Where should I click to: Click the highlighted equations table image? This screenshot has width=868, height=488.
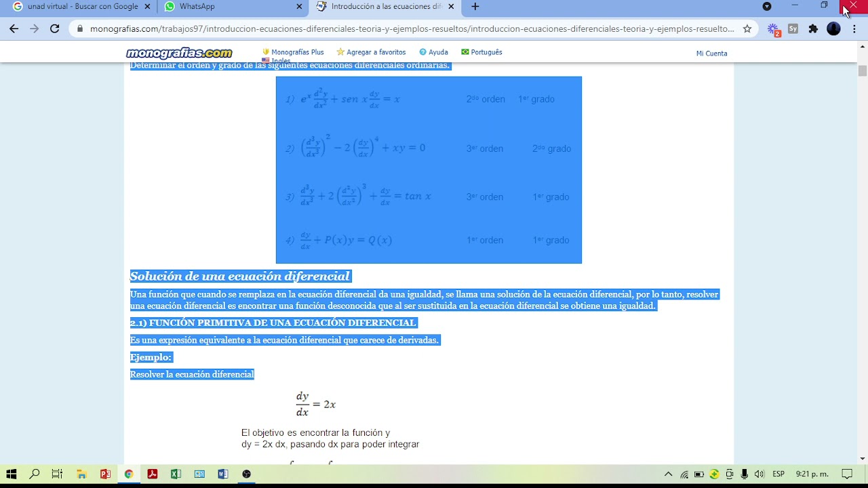point(429,169)
